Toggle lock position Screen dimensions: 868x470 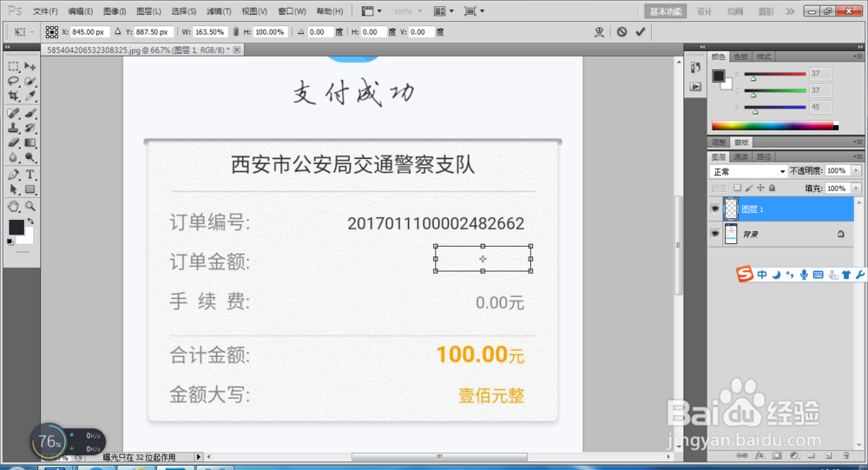pyautogui.click(x=760, y=188)
